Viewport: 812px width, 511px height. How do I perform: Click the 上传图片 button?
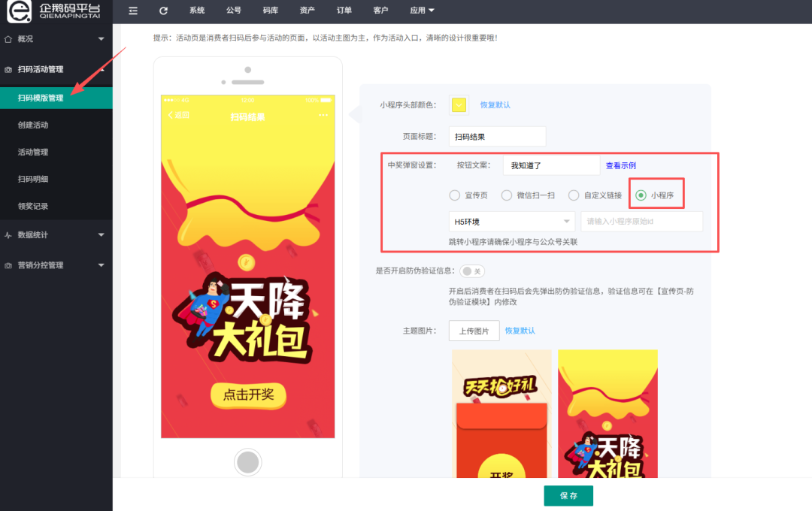[x=474, y=331]
